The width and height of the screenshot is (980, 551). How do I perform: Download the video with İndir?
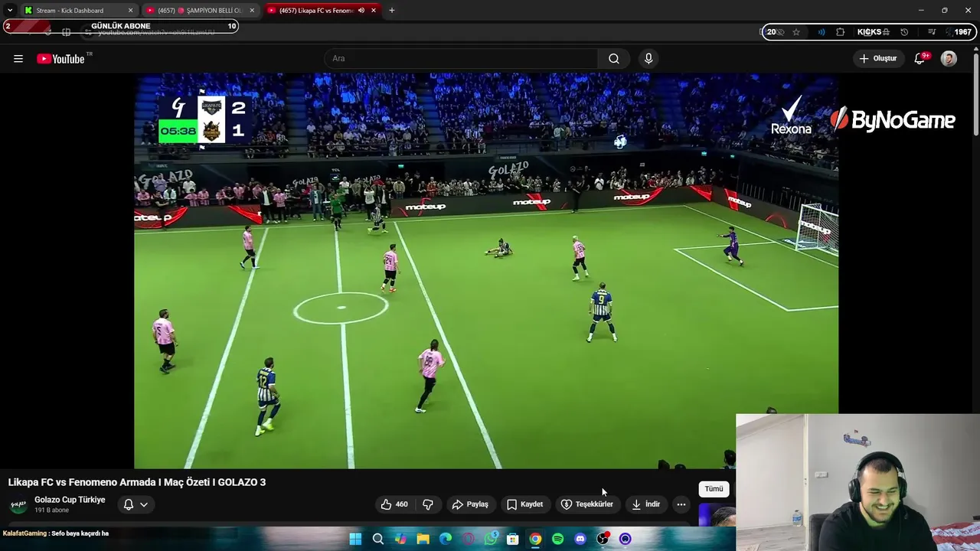point(646,504)
